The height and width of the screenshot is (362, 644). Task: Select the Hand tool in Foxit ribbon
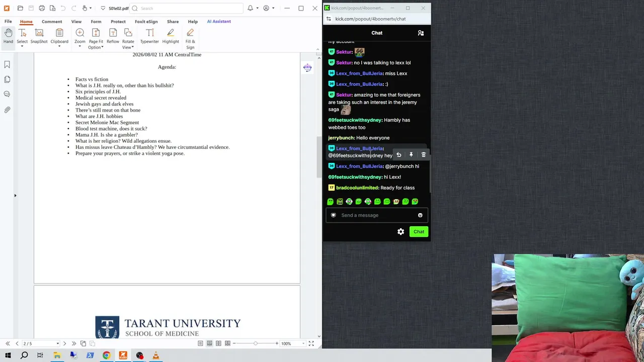point(8,36)
